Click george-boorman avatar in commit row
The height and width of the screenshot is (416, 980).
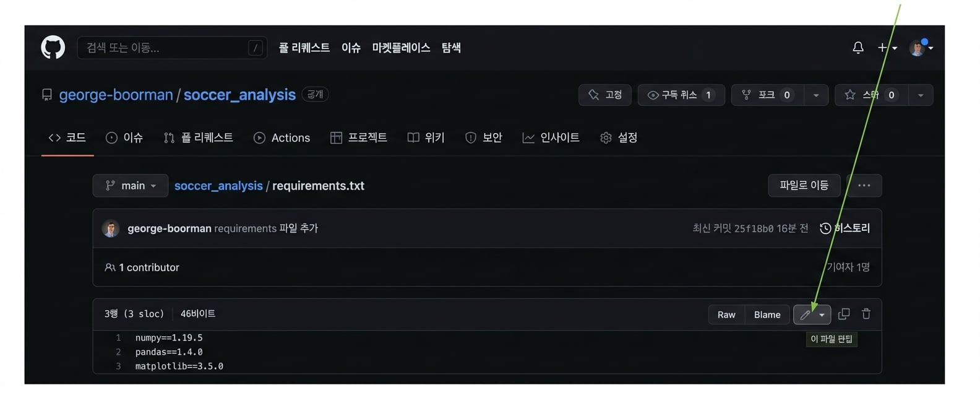pos(111,228)
